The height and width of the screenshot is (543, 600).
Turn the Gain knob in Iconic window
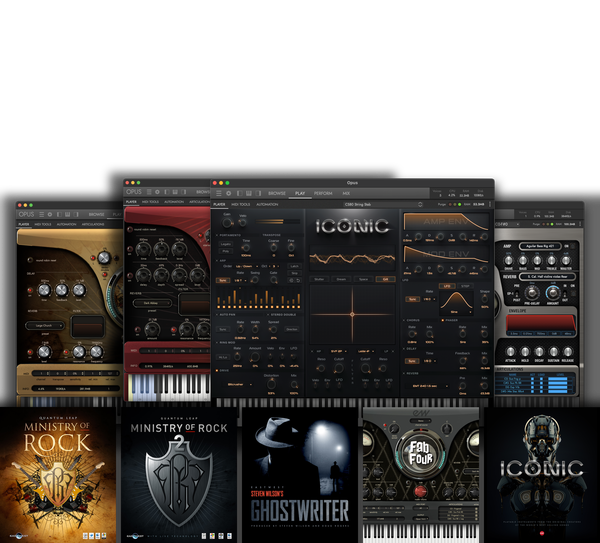click(x=227, y=222)
